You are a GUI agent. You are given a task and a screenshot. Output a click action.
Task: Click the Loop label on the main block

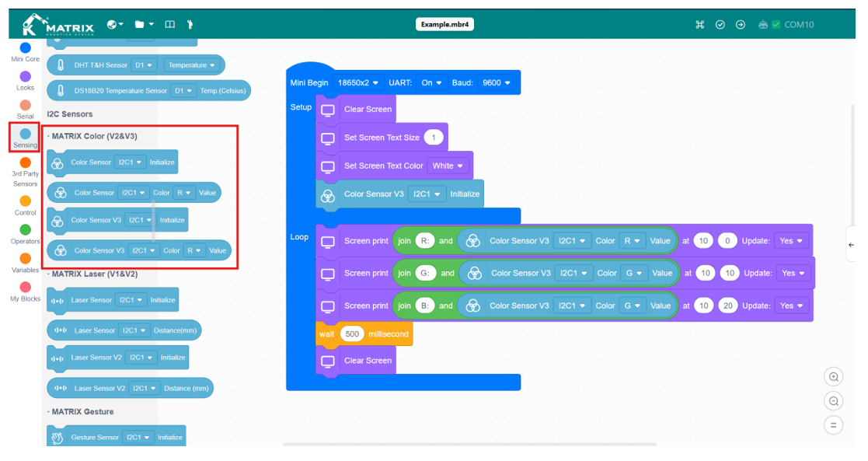point(299,236)
